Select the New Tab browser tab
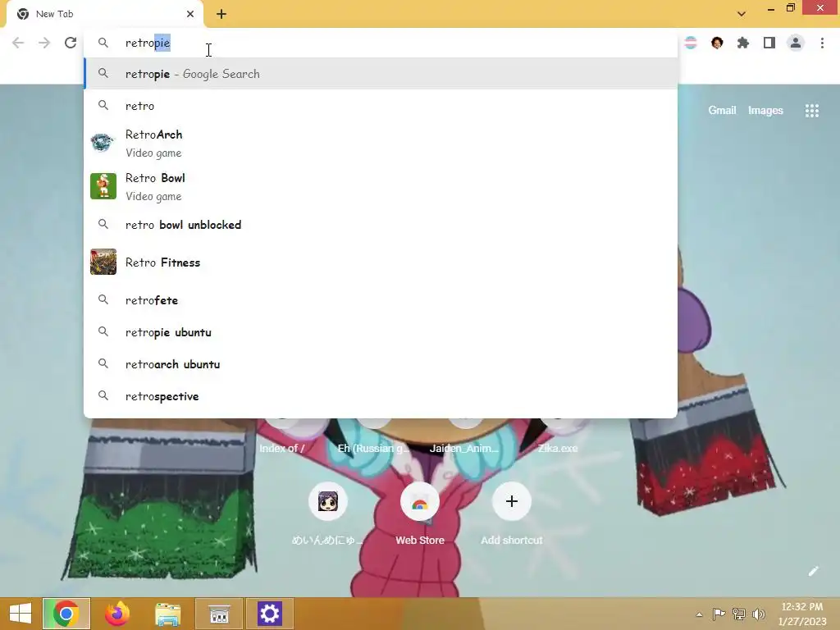 105,15
